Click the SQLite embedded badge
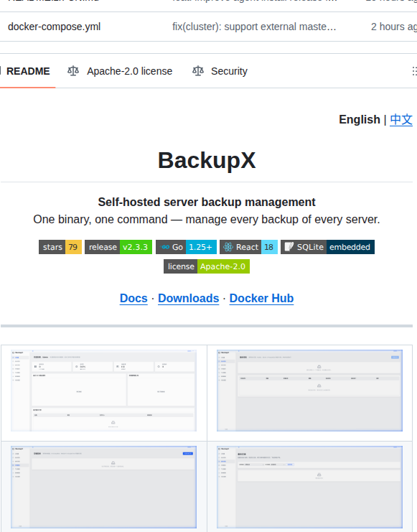The image size is (417, 532). tap(327, 247)
